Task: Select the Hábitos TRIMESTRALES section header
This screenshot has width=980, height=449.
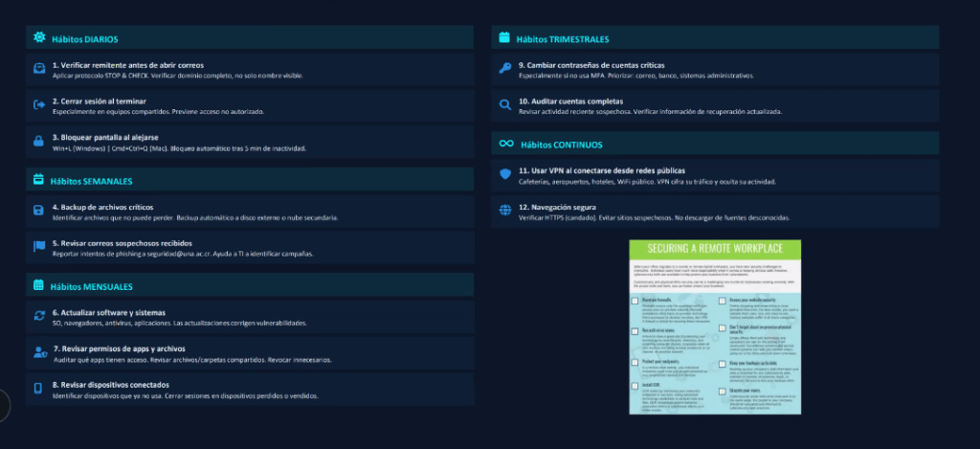Action: [x=562, y=39]
